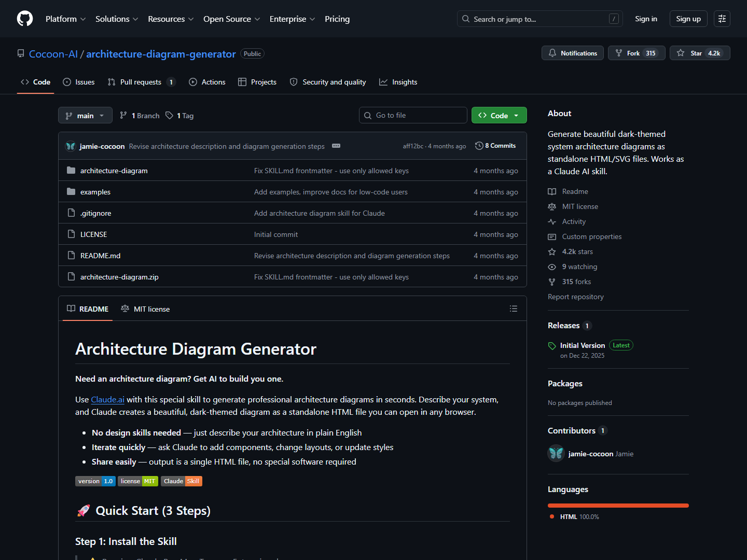Click the license MIT badge

click(138, 481)
